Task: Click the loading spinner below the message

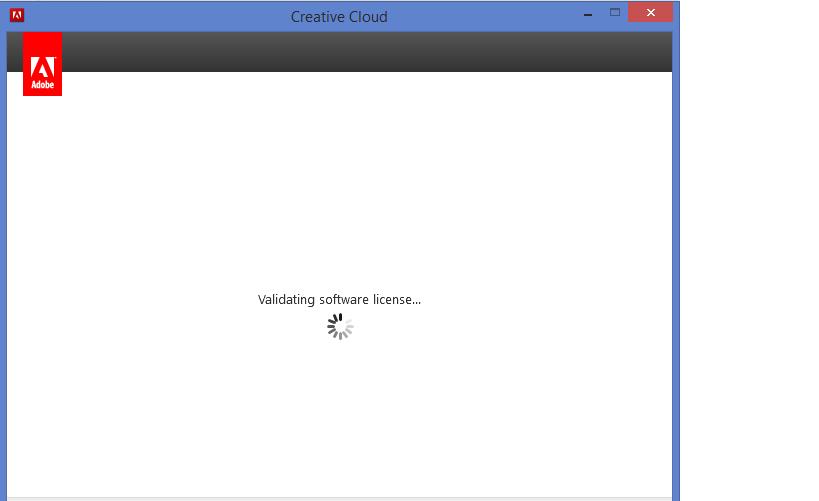Action: [x=341, y=327]
